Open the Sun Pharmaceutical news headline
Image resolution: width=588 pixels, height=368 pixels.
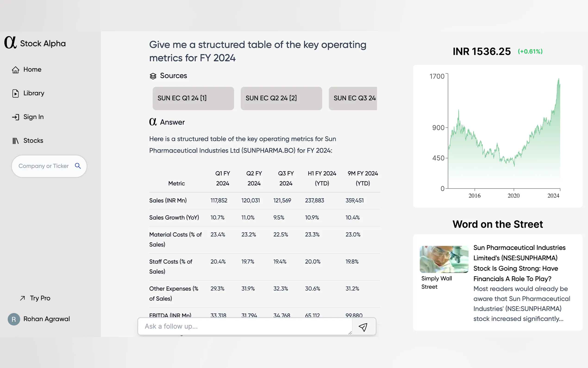519,263
